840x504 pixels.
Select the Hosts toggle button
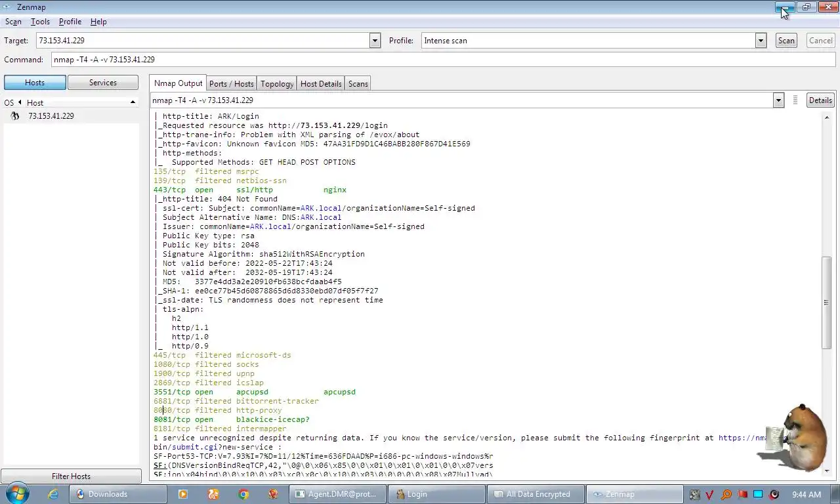[35, 83]
